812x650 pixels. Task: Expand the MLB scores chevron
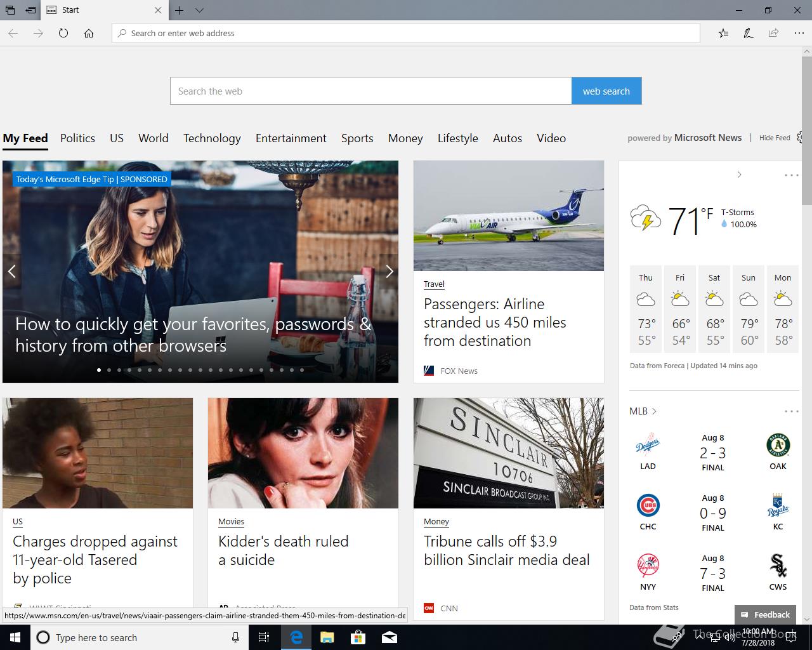coord(654,411)
